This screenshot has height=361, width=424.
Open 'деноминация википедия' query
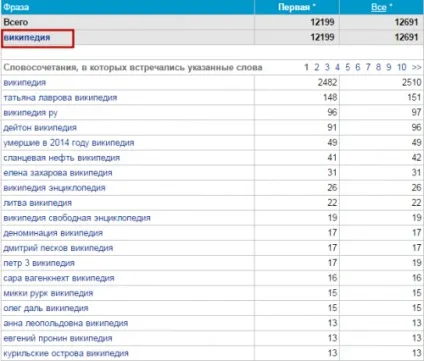pyautogui.click(x=53, y=233)
